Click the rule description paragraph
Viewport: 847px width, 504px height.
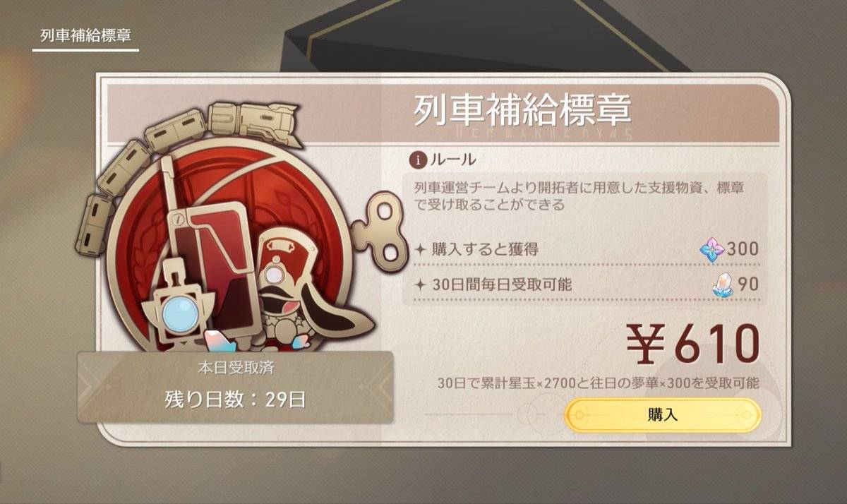click(x=580, y=196)
